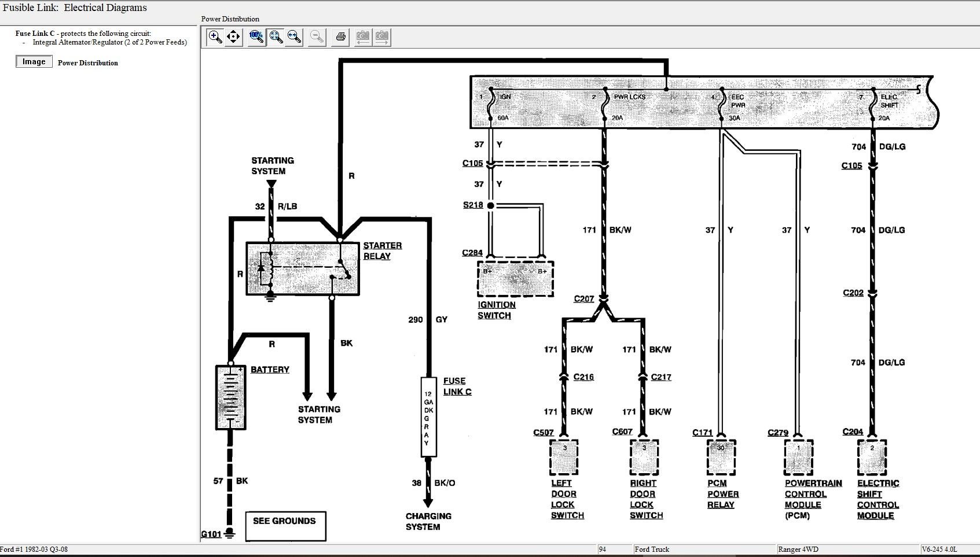Click the Ranger 4WD status bar cell
980x557 pixels.
(798, 549)
